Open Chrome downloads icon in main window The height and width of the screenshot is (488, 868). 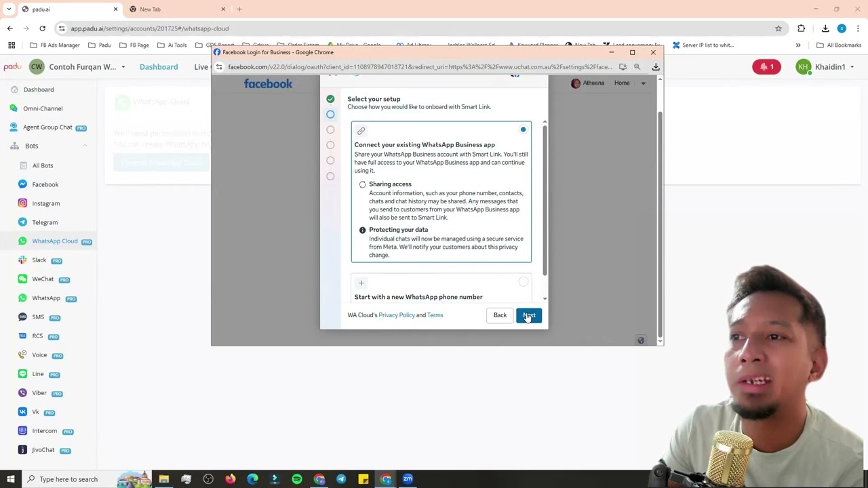(825, 28)
